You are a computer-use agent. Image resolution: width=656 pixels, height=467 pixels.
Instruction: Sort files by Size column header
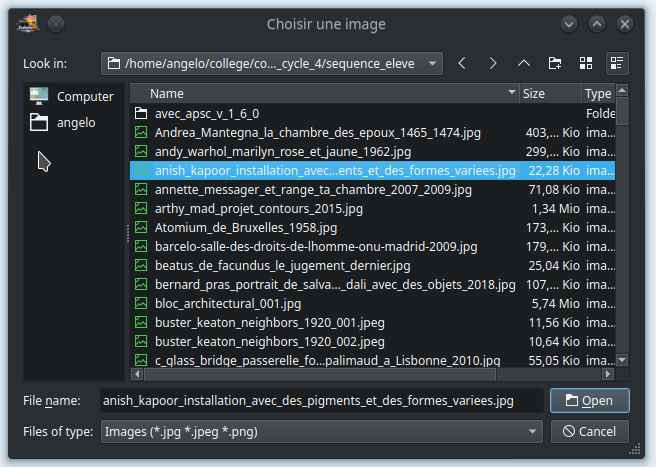click(x=550, y=93)
